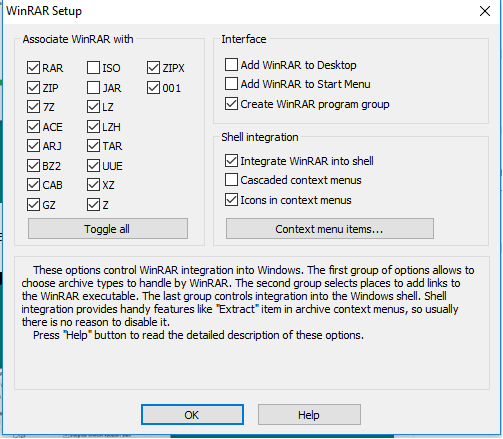
Task: Disable Create WinRAR program group
Action: (x=231, y=104)
